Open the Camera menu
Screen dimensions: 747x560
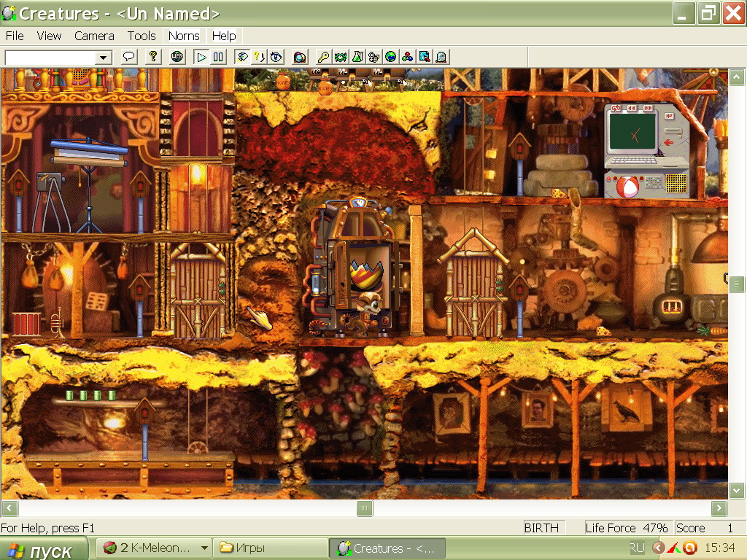pyautogui.click(x=94, y=36)
